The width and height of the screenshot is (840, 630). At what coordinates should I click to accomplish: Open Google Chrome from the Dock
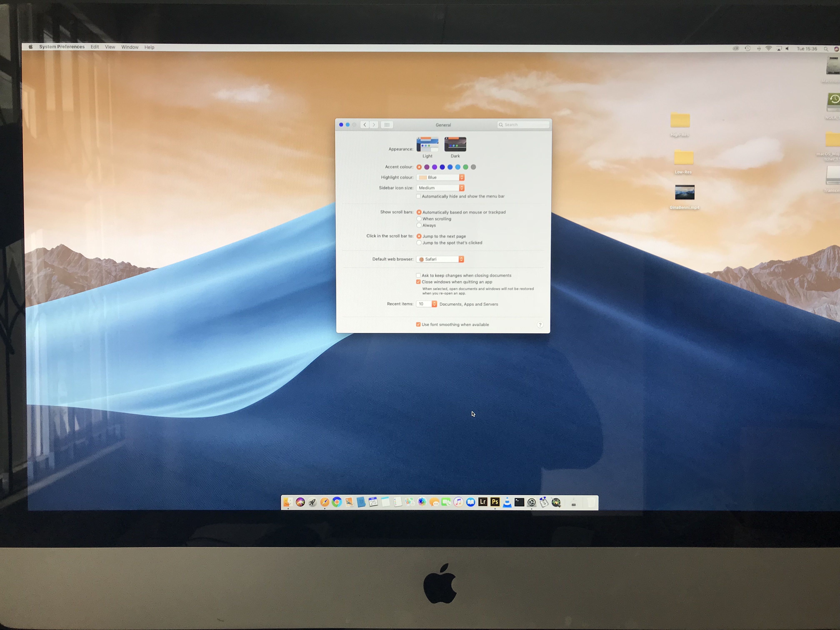pos(336,502)
